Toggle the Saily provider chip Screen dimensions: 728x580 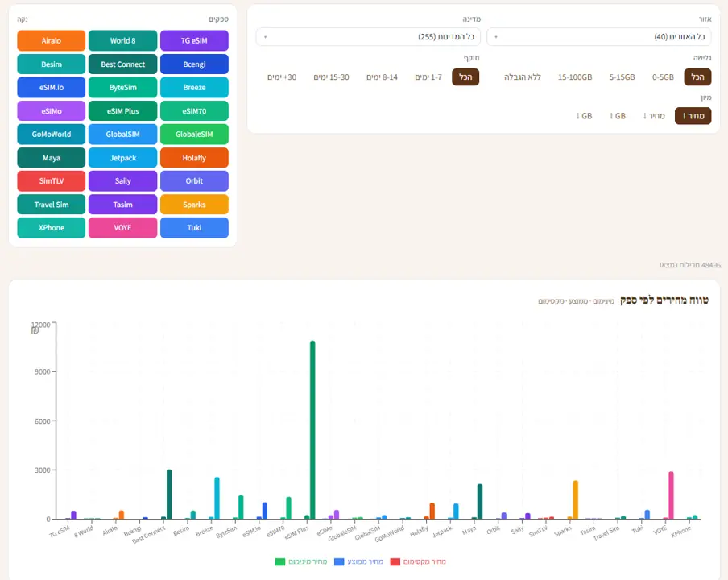(122, 180)
